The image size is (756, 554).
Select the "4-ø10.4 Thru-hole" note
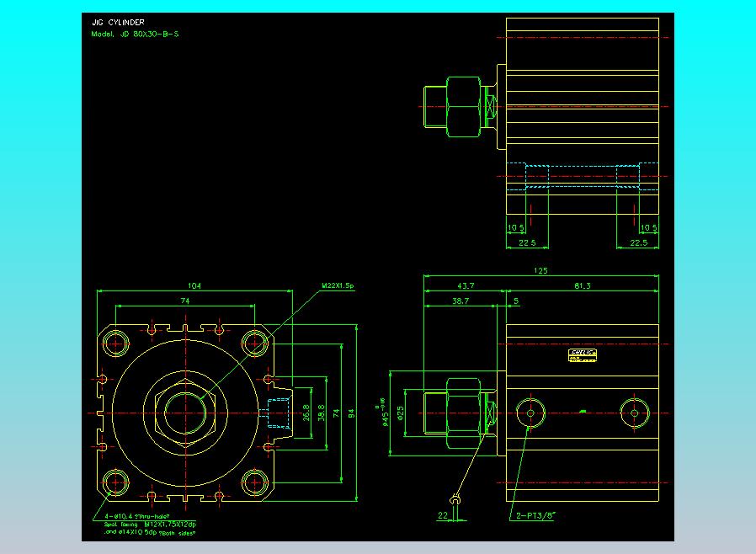[x=137, y=516]
